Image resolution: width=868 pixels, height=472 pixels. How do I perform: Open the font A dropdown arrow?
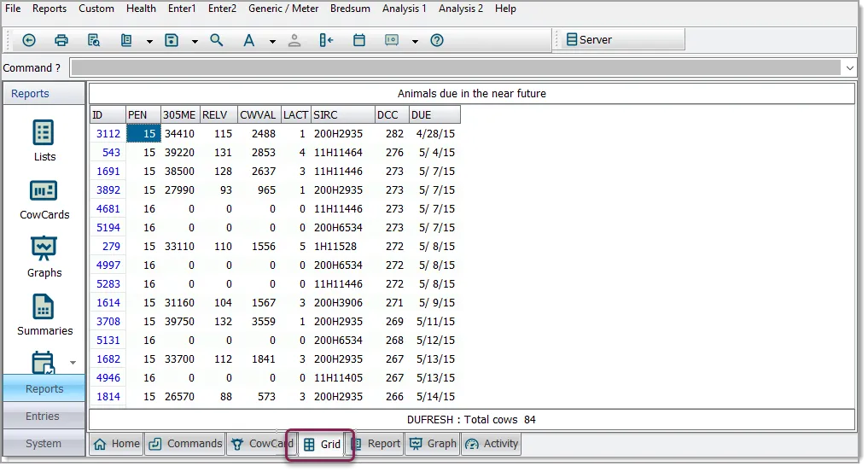[x=272, y=42]
